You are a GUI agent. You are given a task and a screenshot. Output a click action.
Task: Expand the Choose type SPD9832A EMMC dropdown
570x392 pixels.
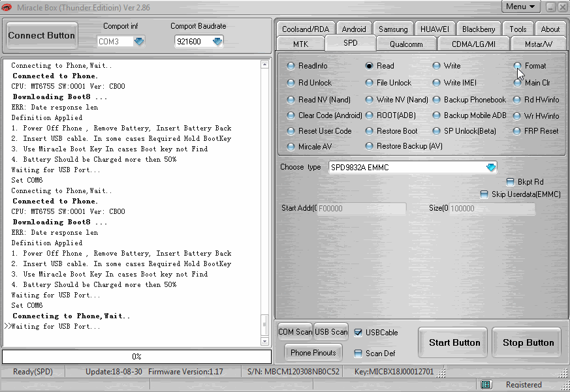point(491,168)
